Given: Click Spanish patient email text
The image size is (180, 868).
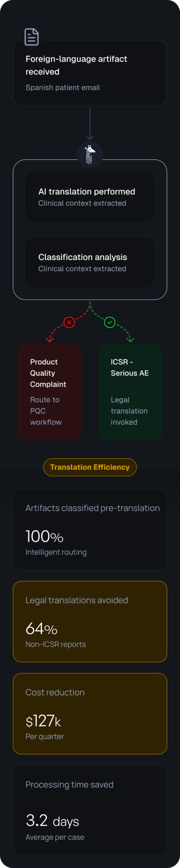Looking at the screenshot, I should (x=63, y=87).
